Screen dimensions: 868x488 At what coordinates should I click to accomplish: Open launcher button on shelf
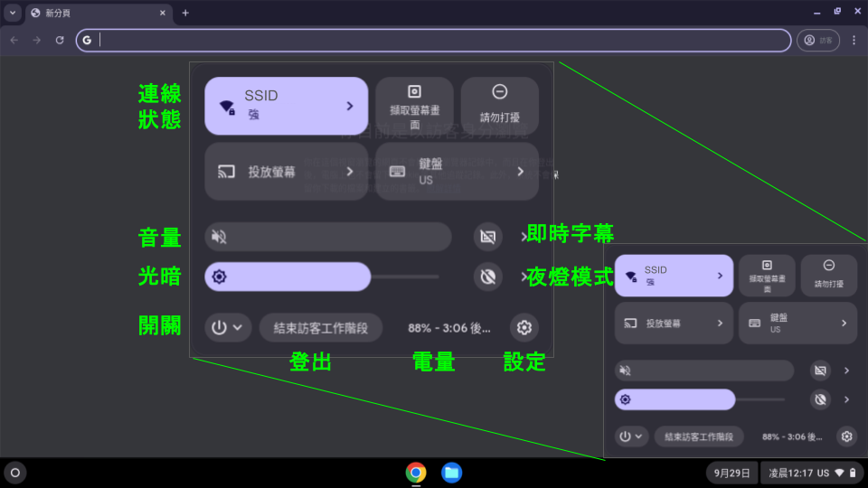click(x=15, y=473)
